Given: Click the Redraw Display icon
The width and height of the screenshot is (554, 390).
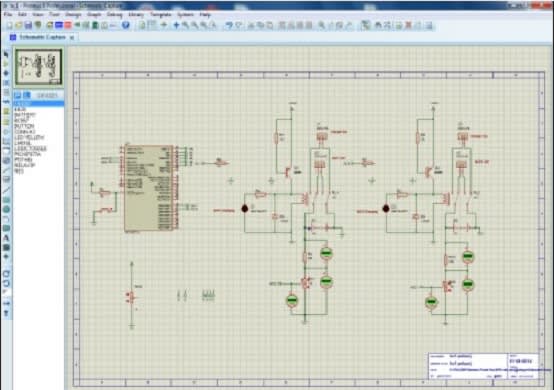Looking at the screenshot, I should point(142,25).
